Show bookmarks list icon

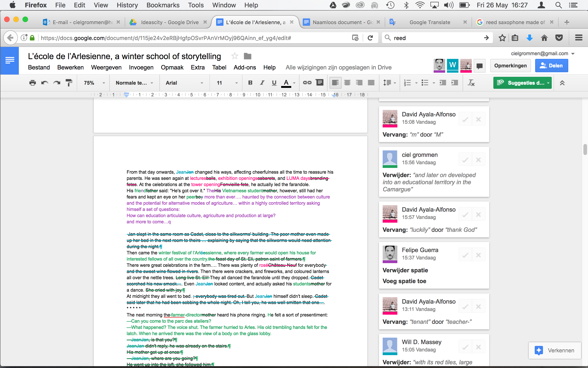(515, 38)
